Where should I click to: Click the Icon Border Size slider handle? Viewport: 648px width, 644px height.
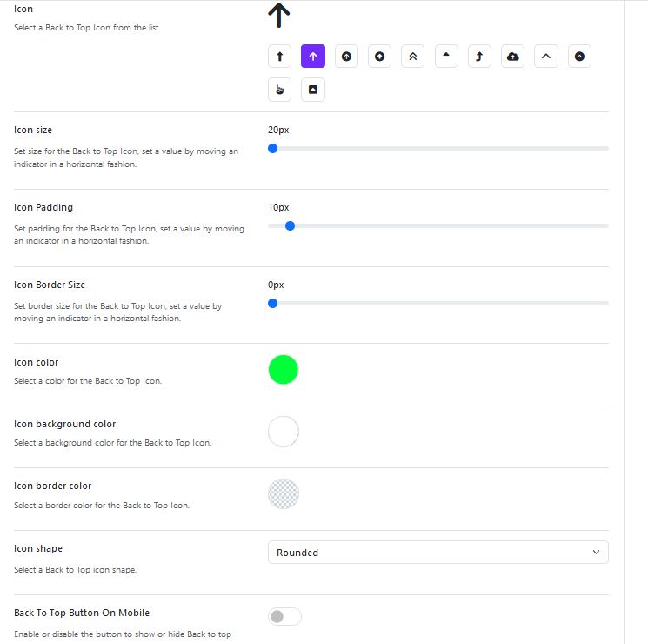tap(273, 304)
